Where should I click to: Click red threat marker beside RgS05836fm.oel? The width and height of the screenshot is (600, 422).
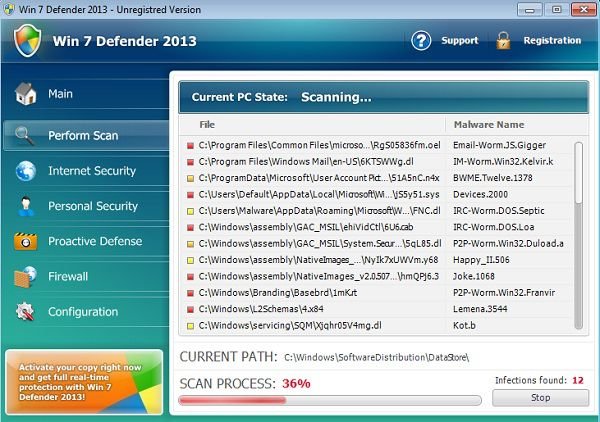(190, 146)
